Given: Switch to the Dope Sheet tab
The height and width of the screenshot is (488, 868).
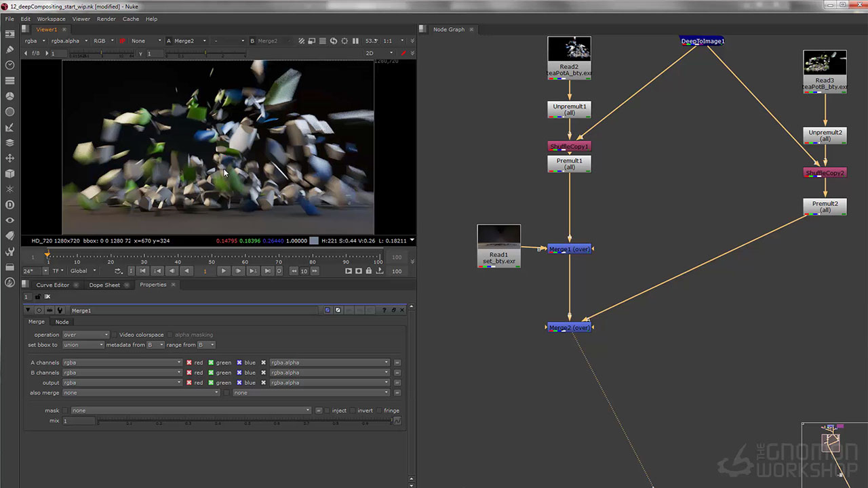Looking at the screenshot, I should pos(104,285).
